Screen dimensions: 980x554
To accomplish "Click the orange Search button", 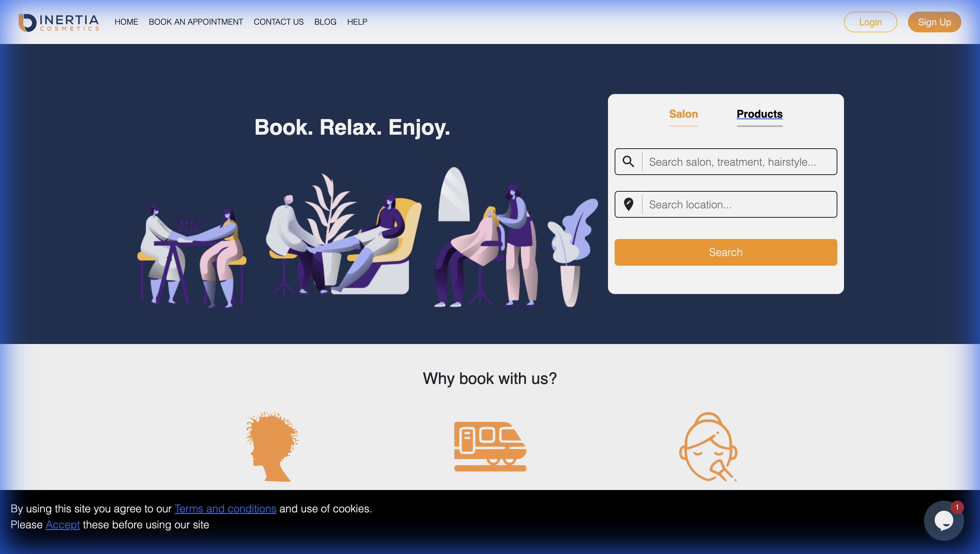I will point(725,252).
